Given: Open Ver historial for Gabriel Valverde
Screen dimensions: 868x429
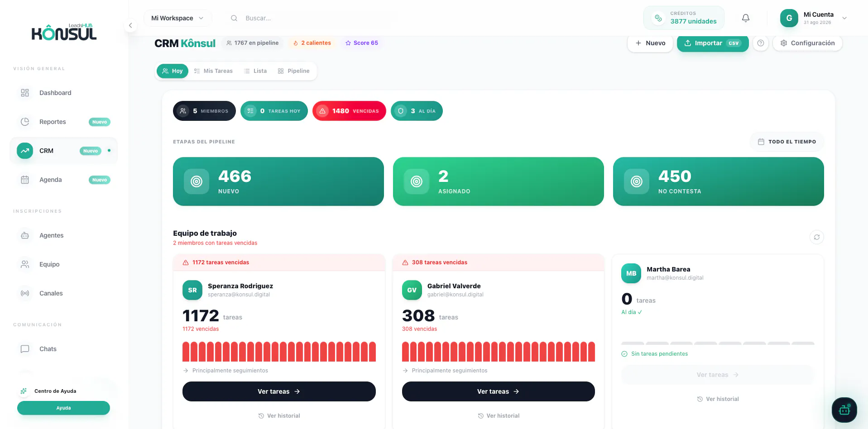Looking at the screenshot, I should point(499,416).
